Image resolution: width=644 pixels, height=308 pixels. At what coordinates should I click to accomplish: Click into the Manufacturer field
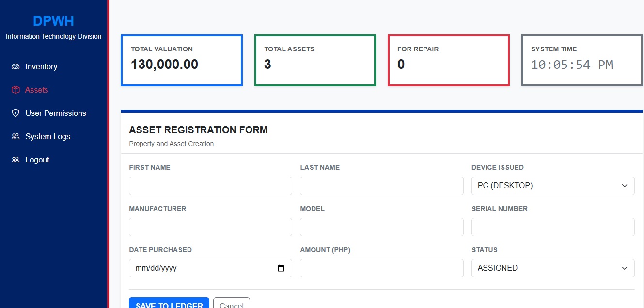pyautogui.click(x=210, y=227)
